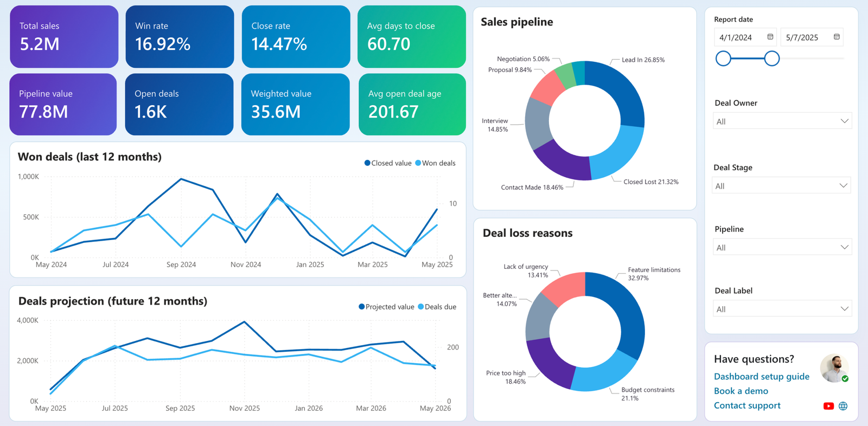The width and height of the screenshot is (868, 426).
Task: Click the globe website icon
Action: pos(843,406)
